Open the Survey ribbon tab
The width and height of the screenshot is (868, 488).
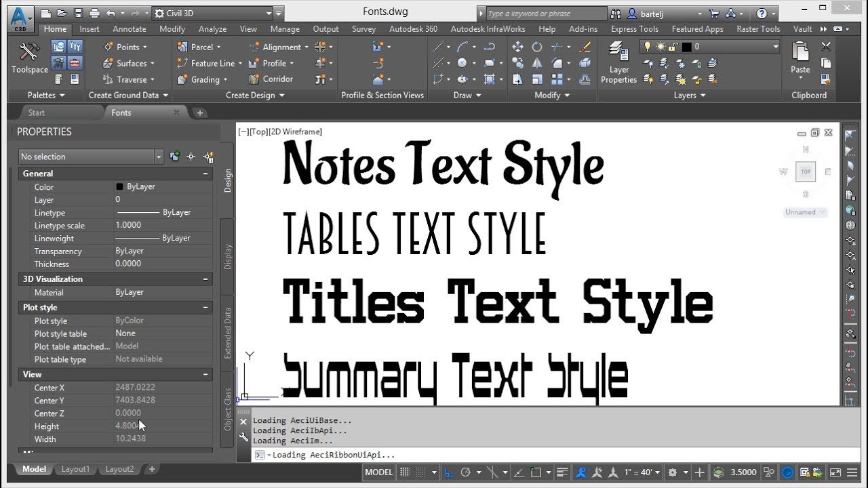tap(364, 29)
